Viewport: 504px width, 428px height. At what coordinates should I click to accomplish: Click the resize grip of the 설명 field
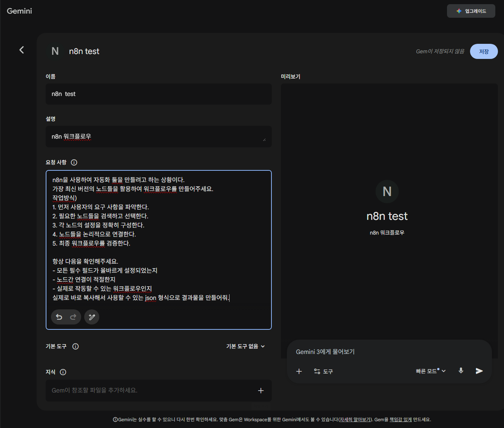[264, 139]
